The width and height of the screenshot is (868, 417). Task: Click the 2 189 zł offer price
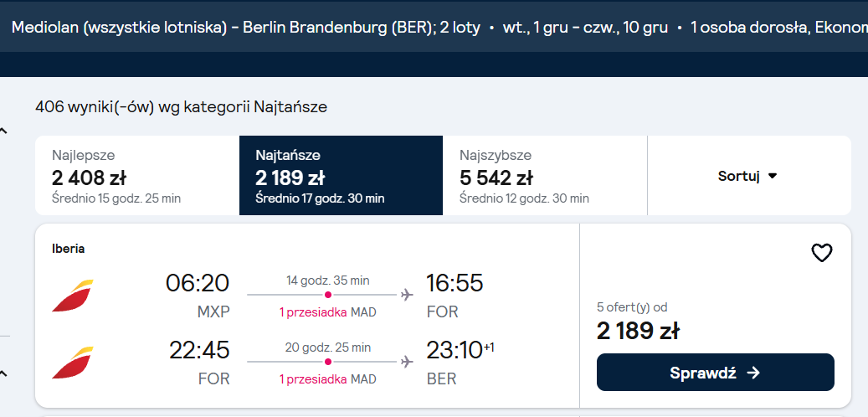tap(638, 331)
